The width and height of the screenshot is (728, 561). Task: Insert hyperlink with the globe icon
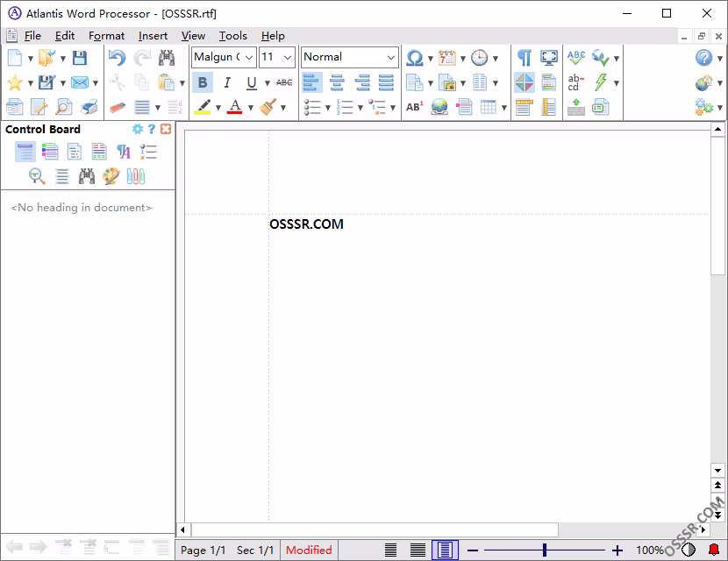[439, 107]
